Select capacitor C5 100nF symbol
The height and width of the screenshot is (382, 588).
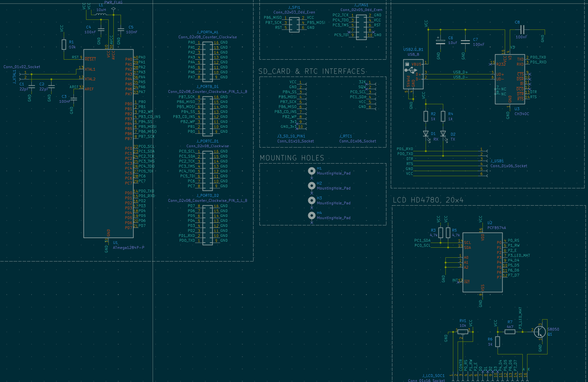tap(121, 30)
